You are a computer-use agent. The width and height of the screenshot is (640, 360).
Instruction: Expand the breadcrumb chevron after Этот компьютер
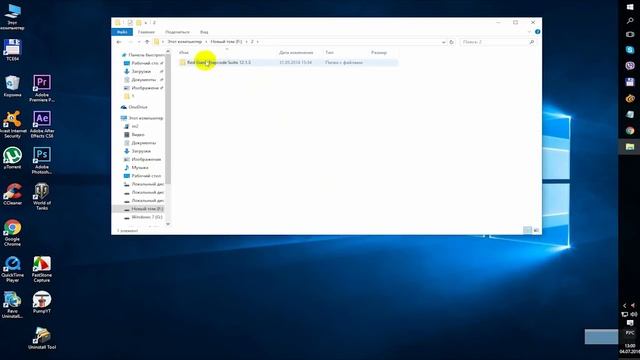pyautogui.click(x=206, y=42)
